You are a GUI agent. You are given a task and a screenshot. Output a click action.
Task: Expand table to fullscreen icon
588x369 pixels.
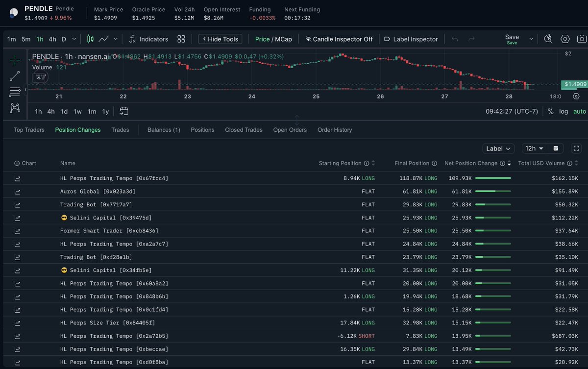pyautogui.click(x=576, y=148)
